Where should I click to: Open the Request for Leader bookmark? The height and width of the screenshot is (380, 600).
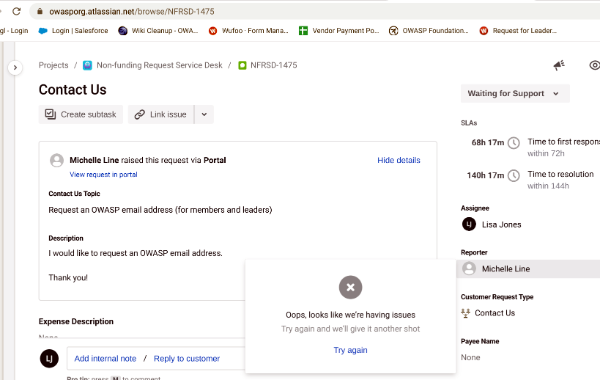point(518,31)
